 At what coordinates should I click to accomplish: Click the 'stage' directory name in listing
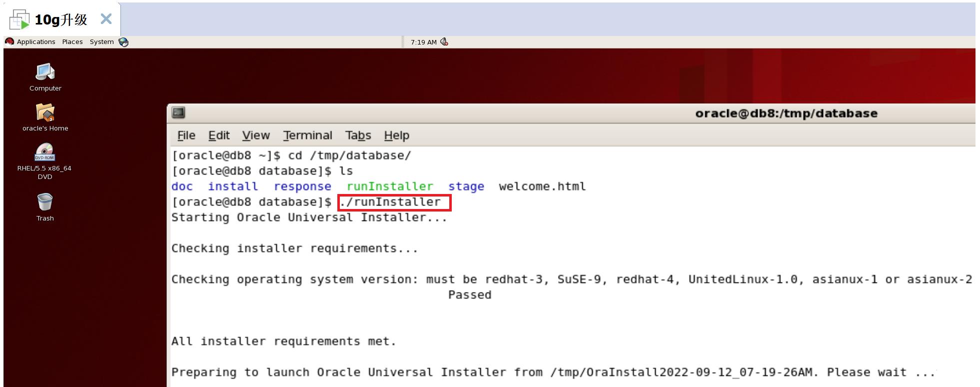pyautogui.click(x=466, y=186)
